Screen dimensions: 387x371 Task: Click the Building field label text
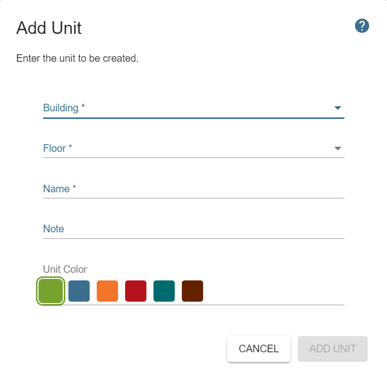(61, 108)
